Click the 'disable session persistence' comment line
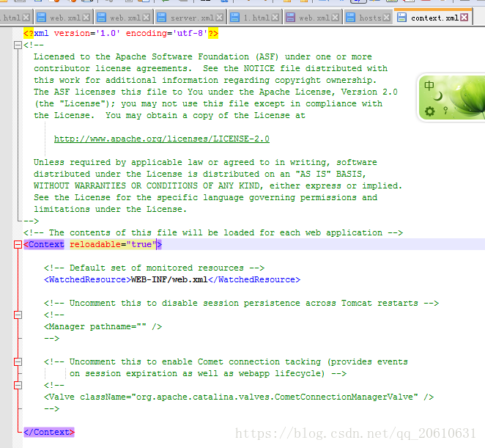 pyautogui.click(x=241, y=303)
